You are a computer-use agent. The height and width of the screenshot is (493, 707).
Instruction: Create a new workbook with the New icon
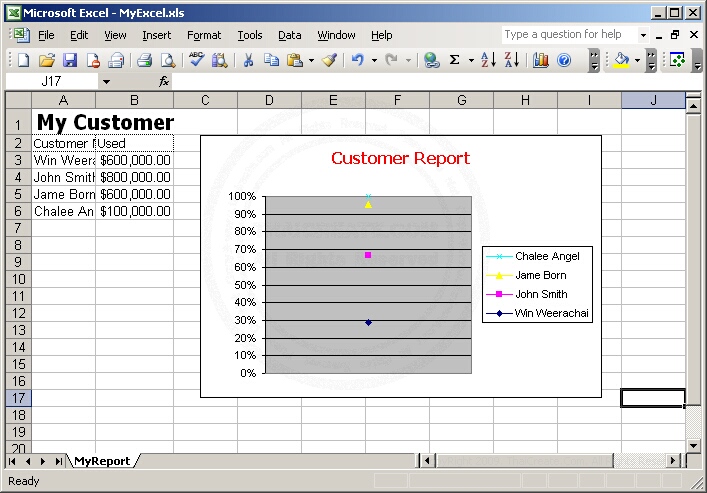coord(23,60)
